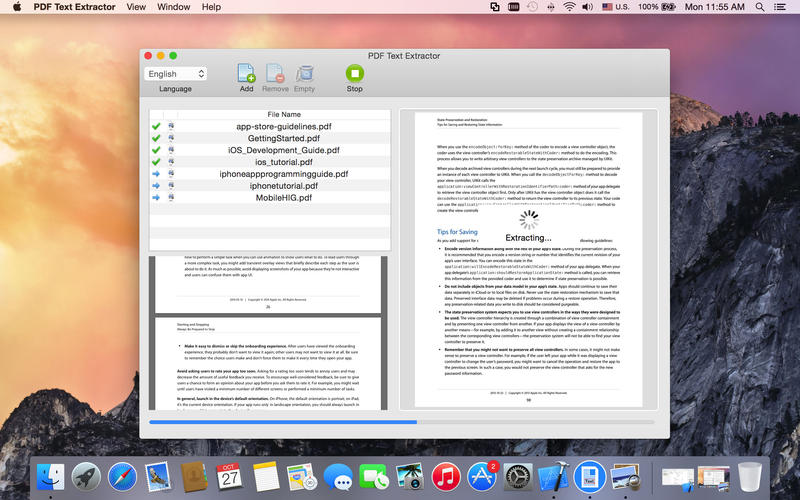Open the Window menu

173,7
